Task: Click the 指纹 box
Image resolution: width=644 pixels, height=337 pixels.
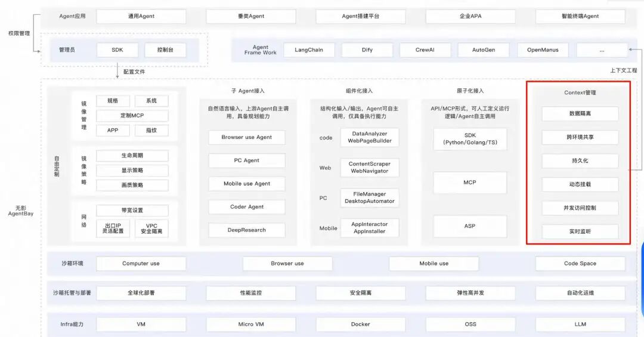Action: point(151,131)
